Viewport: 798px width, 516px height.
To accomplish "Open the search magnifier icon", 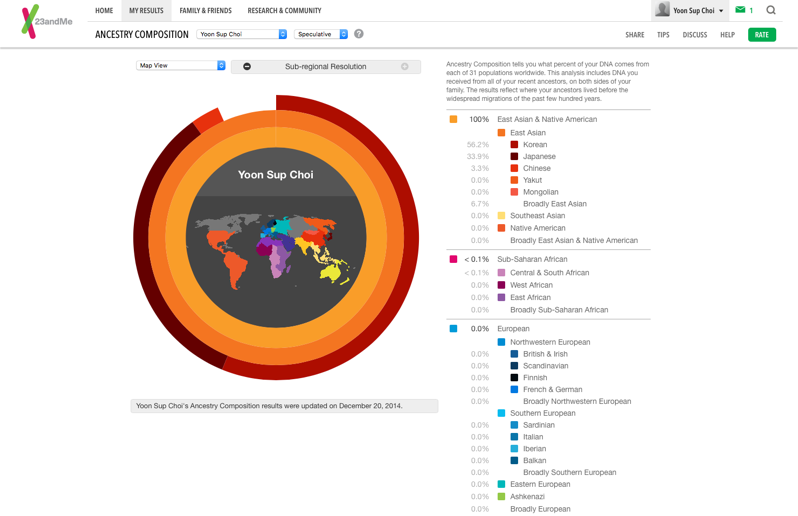I will coord(771,10).
